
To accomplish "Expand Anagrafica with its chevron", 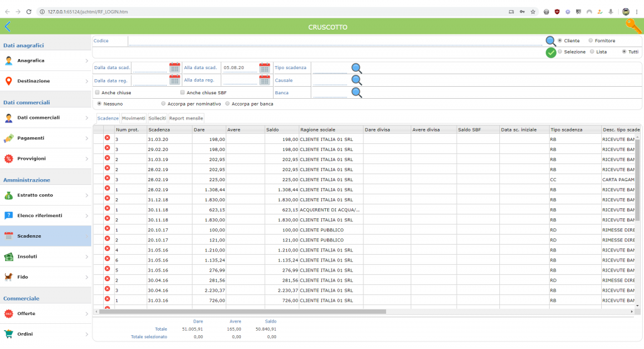I will coord(87,61).
